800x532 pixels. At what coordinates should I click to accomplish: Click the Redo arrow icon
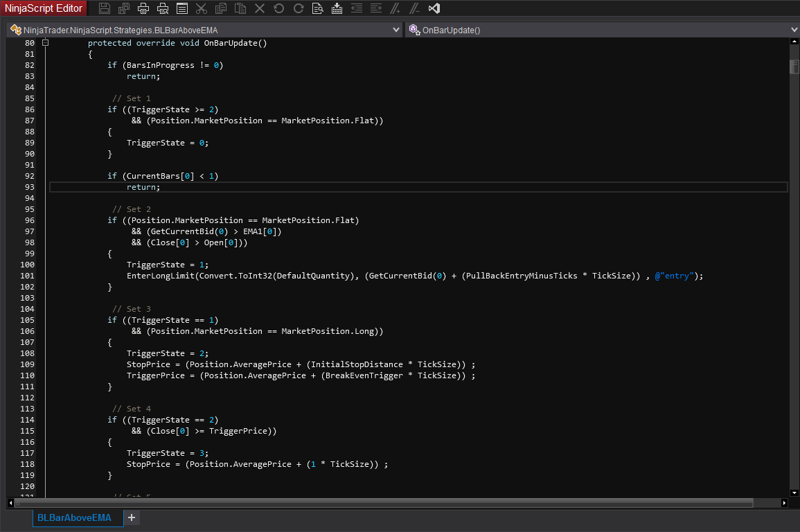[x=299, y=8]
